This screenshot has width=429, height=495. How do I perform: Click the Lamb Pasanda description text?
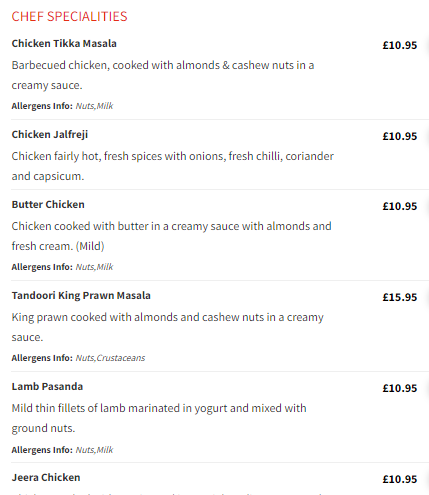tap(159, 418)
